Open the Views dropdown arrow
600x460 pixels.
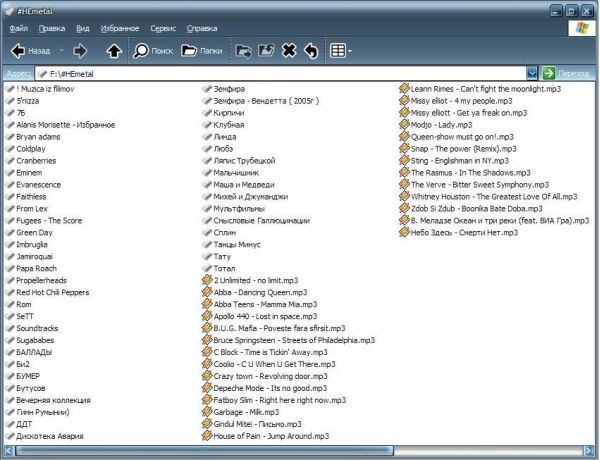pos(349,51)
